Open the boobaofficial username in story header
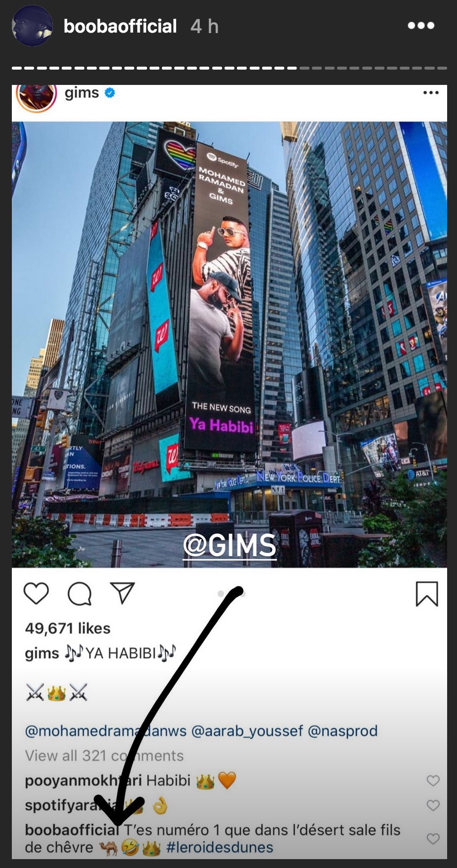 click(x=120, y=26)
